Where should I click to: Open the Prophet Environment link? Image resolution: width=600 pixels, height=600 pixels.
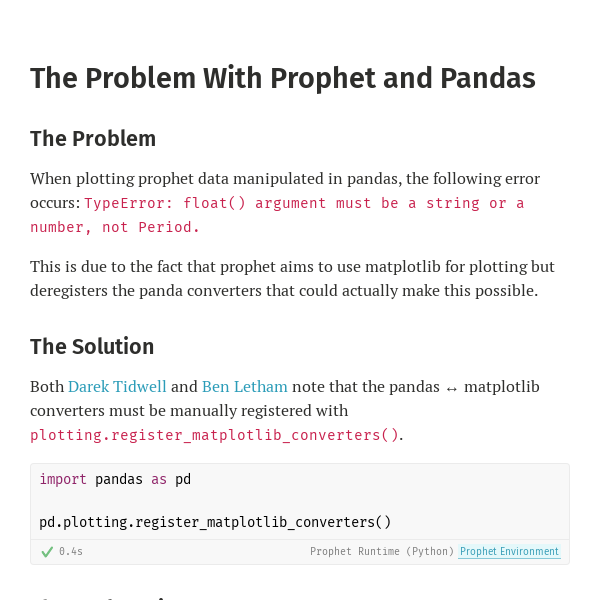point(509,551)
